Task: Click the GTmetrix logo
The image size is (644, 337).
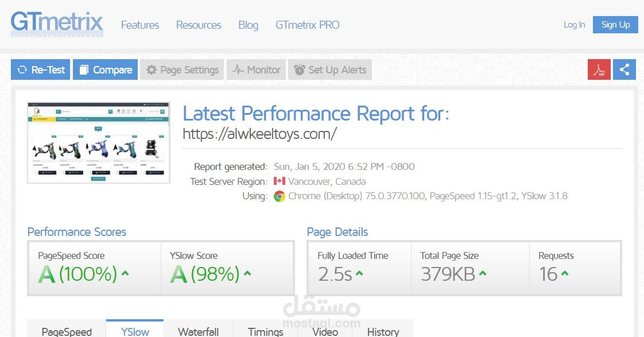Action: point(57,24)
